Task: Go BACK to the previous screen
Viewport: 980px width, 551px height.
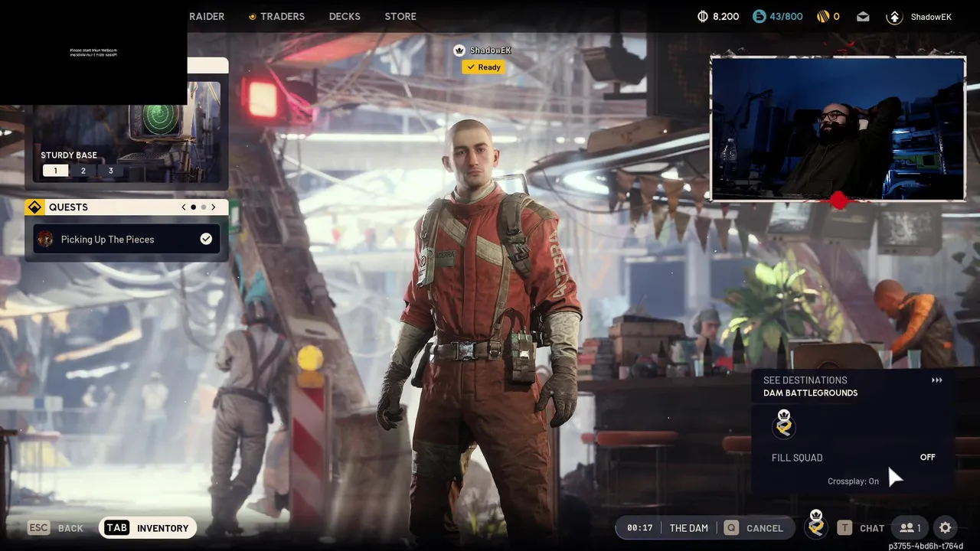Action: click(70, 528)
